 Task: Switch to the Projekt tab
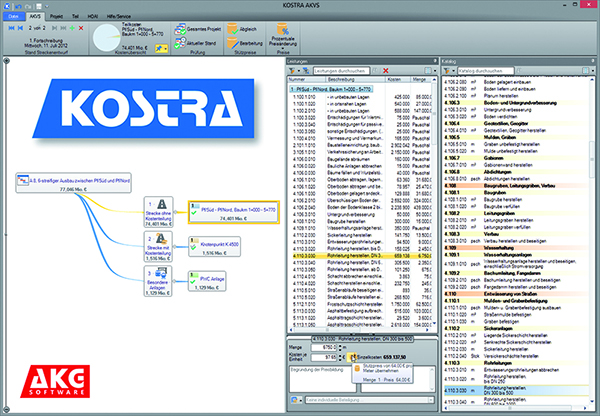tap(56, 15)
